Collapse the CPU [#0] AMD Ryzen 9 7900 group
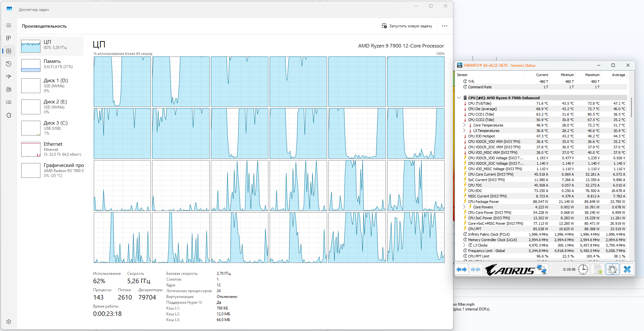Screen dimensions: 644x331 pyautogui.click(x=459, y=98)
